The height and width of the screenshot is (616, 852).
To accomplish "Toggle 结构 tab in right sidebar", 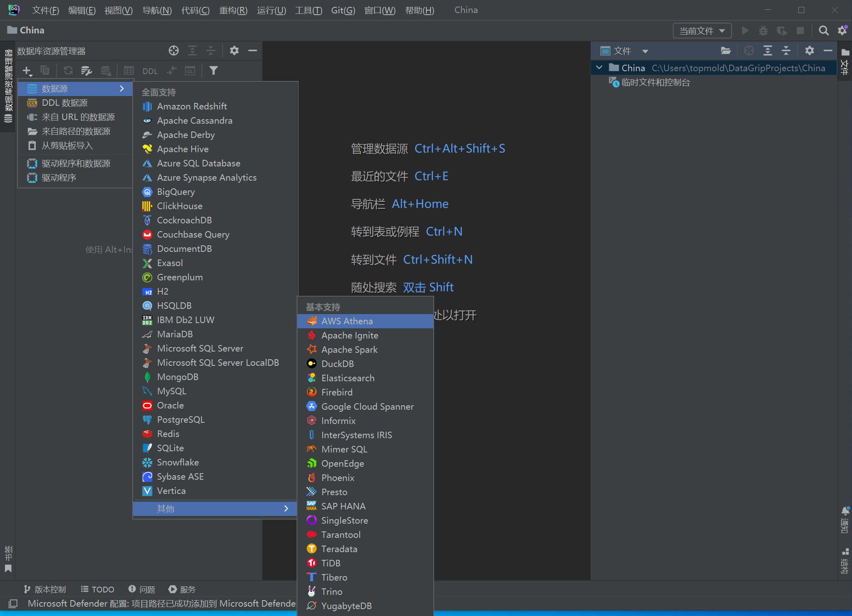I will (845, 561).
